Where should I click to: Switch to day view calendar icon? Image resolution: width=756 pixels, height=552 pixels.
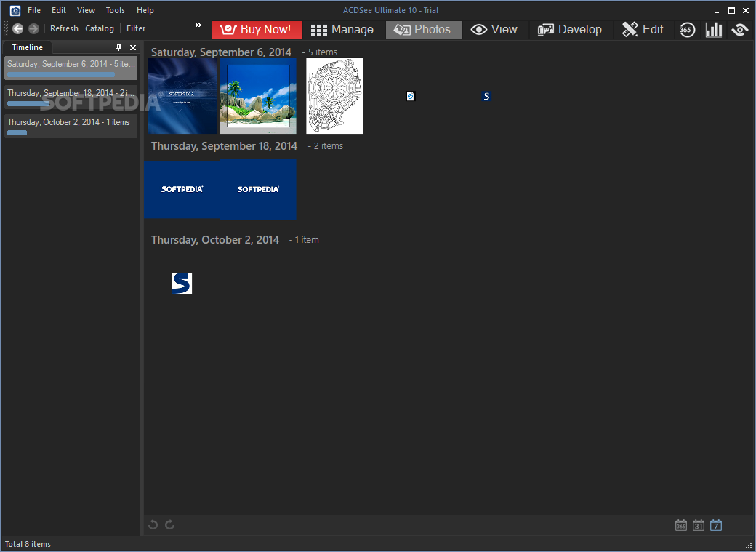tap(716, 525)
